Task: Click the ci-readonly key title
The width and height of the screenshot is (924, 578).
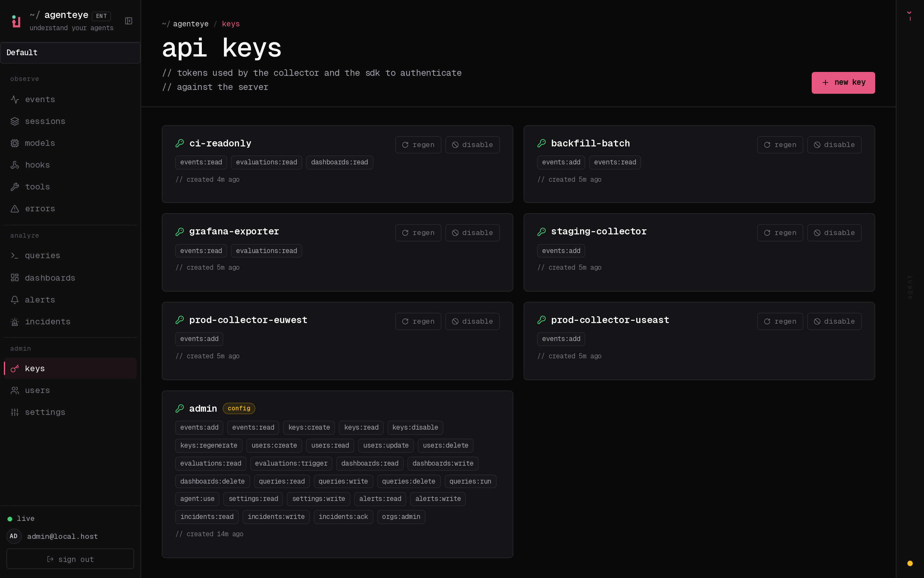Action: click(220, 143)
